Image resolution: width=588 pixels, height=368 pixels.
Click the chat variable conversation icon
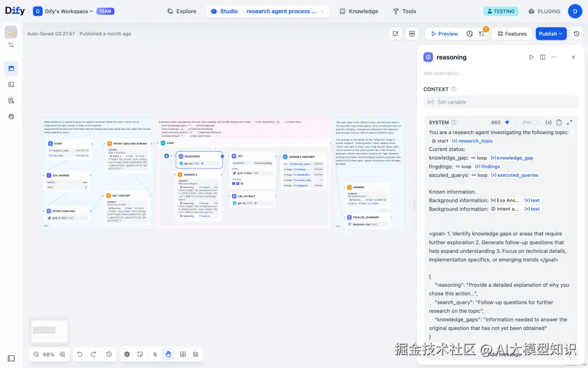pyautogui.click(x=396, y=34)
